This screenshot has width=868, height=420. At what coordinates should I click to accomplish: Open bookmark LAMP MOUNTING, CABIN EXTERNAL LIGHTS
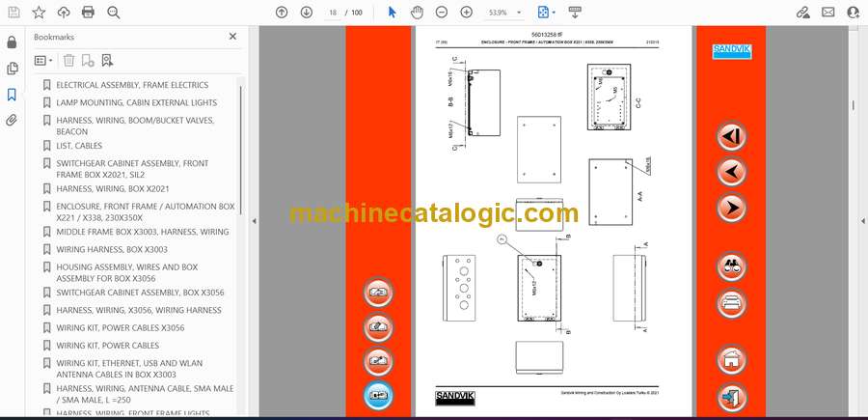tap(137, 102)
